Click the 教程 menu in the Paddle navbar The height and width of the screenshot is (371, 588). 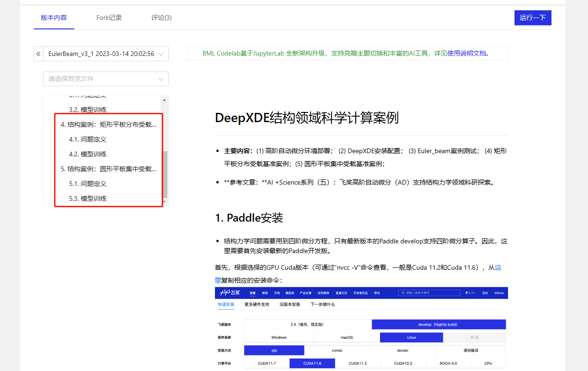click(264, 292)
